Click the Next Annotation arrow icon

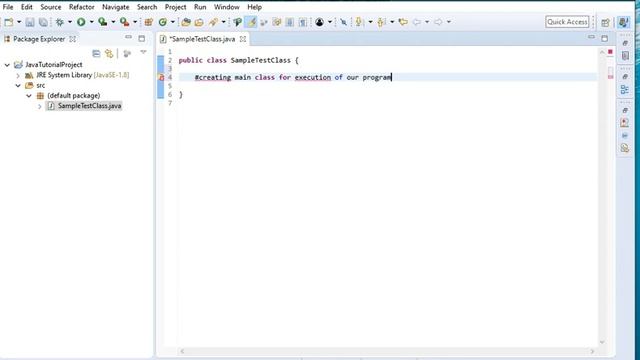point(359,22)
